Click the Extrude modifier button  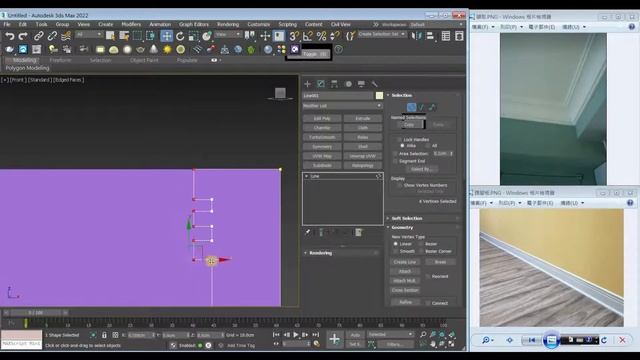[362, 118]
